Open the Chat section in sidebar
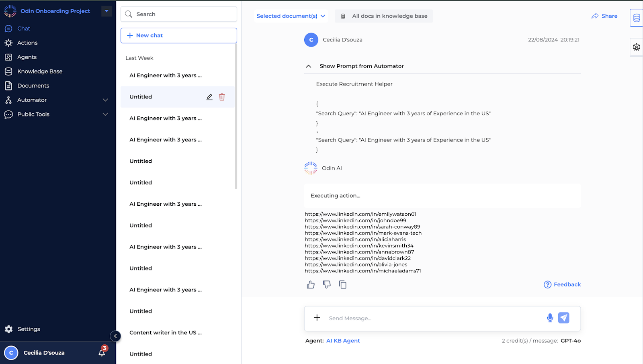The height and width of the screenshot is (364, 643). tap(23, 28)
